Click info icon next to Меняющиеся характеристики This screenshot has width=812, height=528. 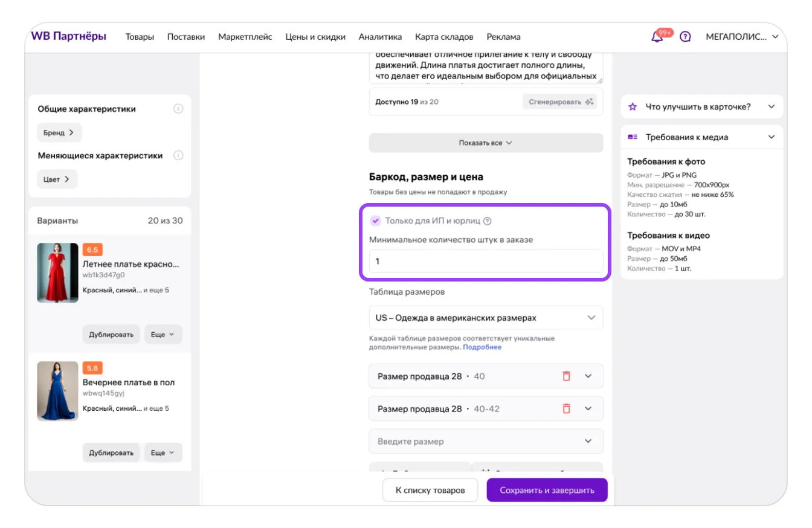[x=178, y=155]
